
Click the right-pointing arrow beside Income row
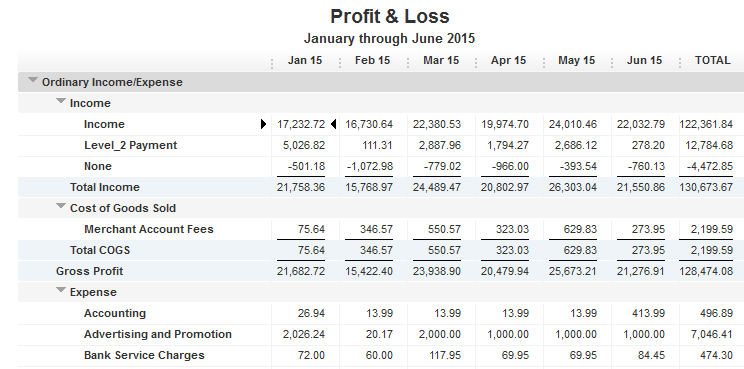[x=263, y=124]
